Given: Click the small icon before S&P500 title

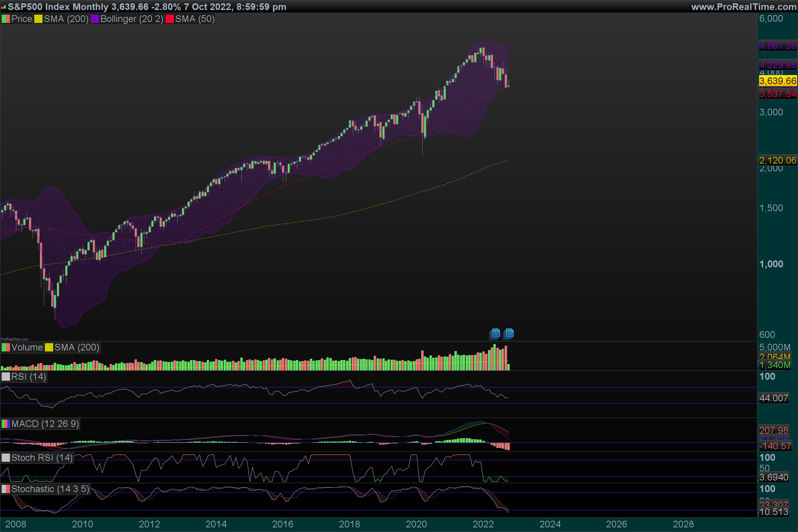Looking at the screenshot, I should (x=3, y=7).
